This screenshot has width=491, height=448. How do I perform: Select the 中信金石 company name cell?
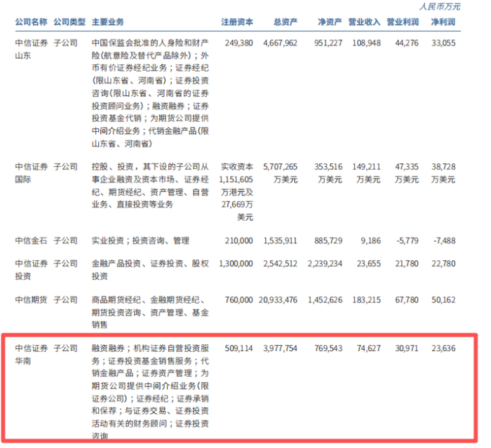(31, 240)
